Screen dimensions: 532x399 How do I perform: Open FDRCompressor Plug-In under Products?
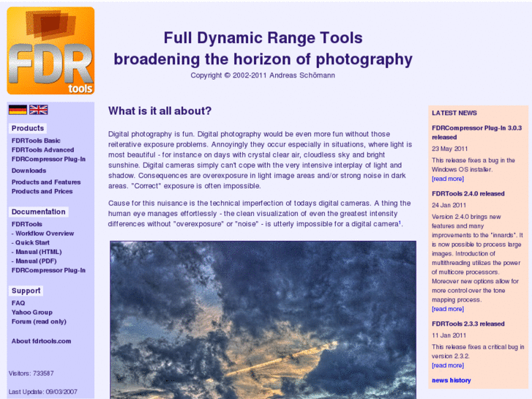(x=48, y=159)
